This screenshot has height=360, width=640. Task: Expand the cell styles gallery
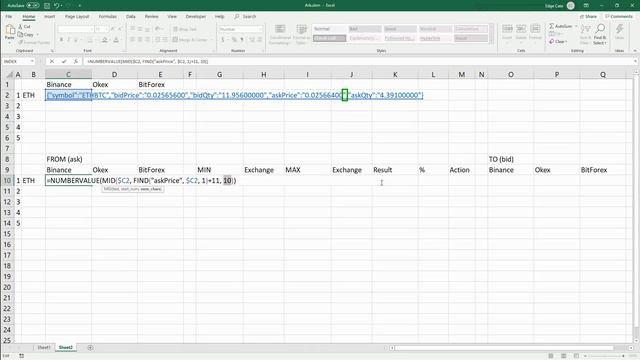491,40
